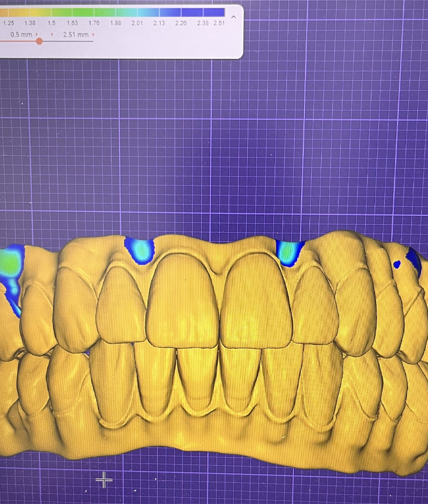
Task: Click the 2.51 mm maximum value field
Action: (x=75, y=34)
